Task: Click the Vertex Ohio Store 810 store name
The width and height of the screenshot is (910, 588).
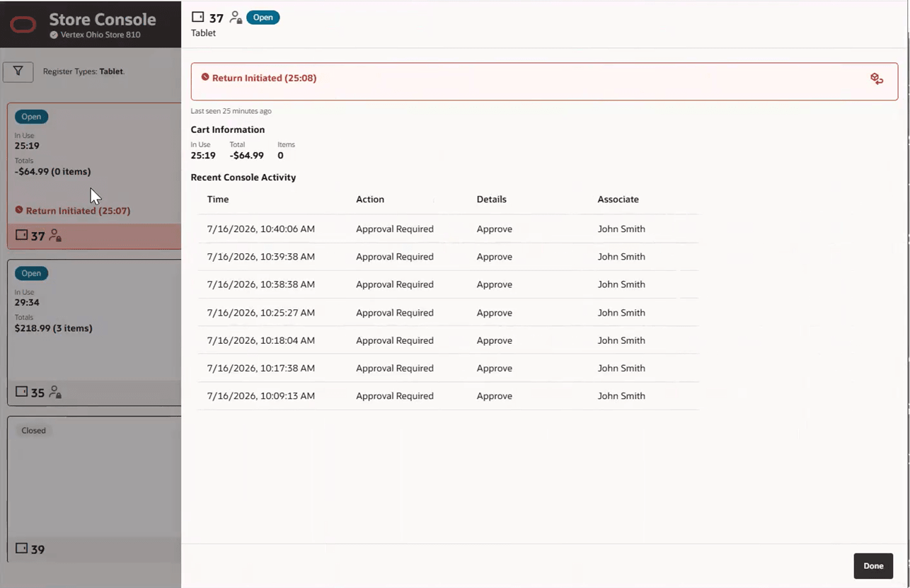Action: click(x=100, y=35)
